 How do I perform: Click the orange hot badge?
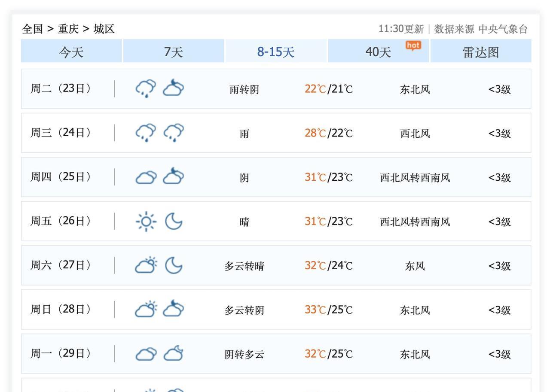(x=413, y=46)
